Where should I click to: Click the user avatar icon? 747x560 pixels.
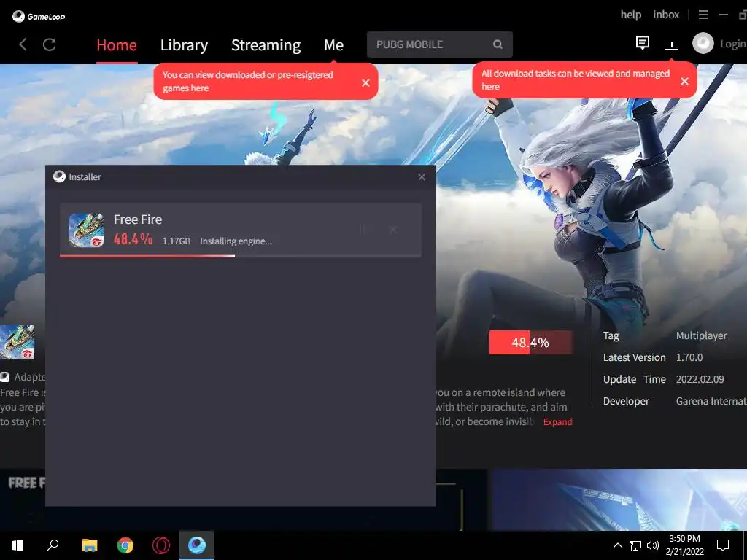coord(703,43)
